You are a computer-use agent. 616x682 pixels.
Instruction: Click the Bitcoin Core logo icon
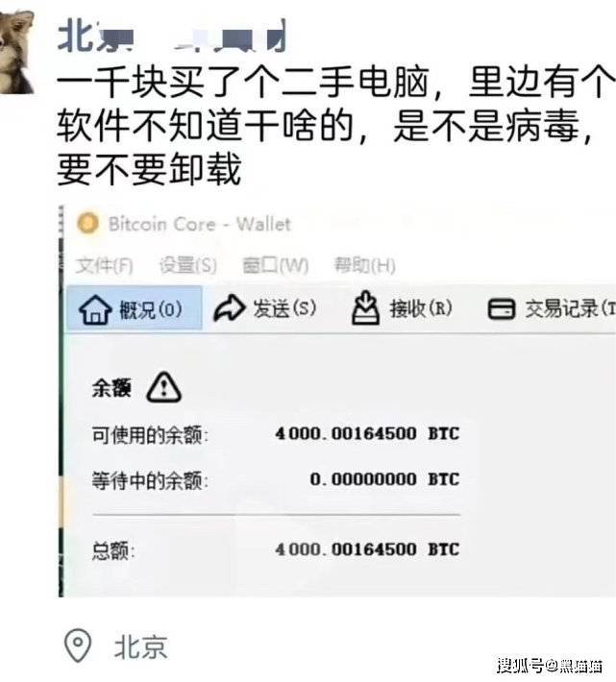pos(87,224)
